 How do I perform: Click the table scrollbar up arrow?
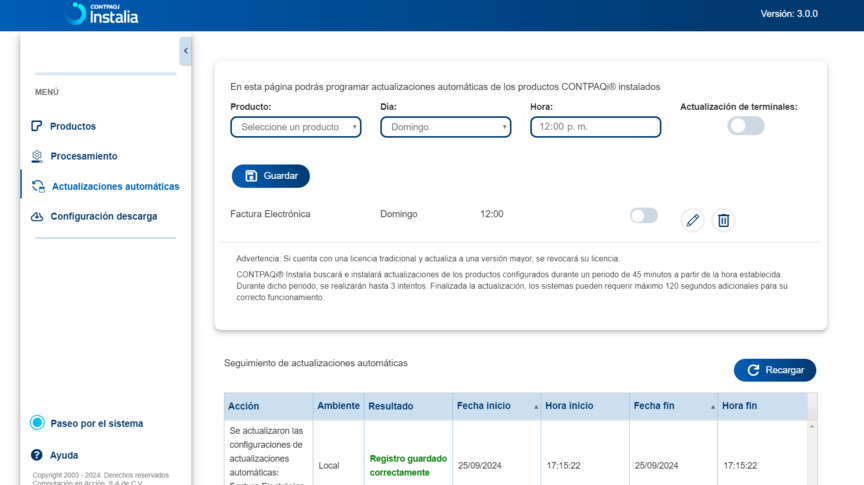click(812, 427)
